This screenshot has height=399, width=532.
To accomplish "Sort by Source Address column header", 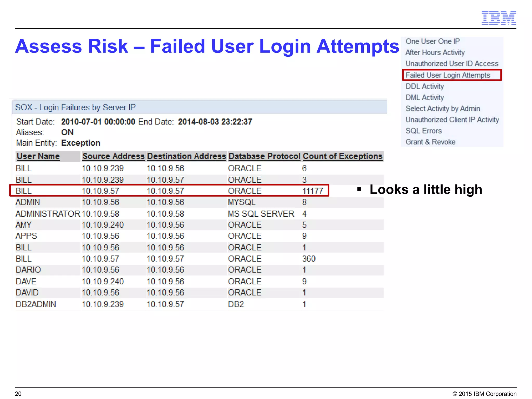I will point(113,156).
